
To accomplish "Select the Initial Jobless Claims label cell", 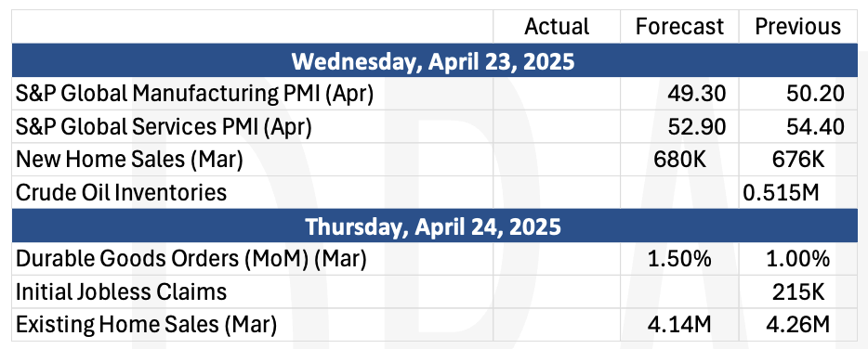I will pyautogui.click(x=253, y=292).
